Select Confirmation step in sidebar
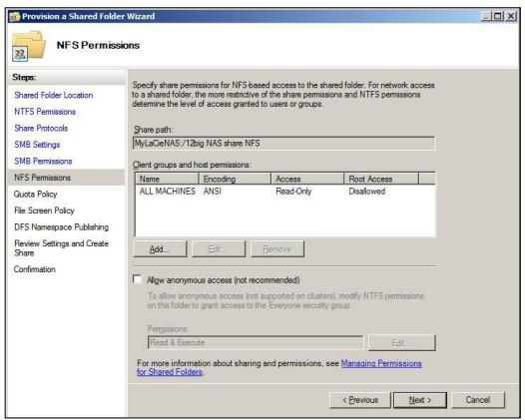Image resolution: width=525 pixels, height=420 pixels. (35, 269)
